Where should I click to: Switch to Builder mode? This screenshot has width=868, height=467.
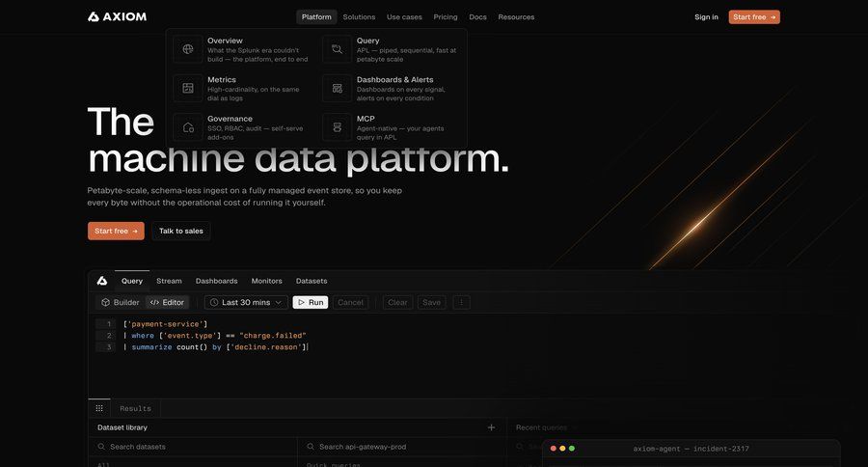click(x=121, y=302)
